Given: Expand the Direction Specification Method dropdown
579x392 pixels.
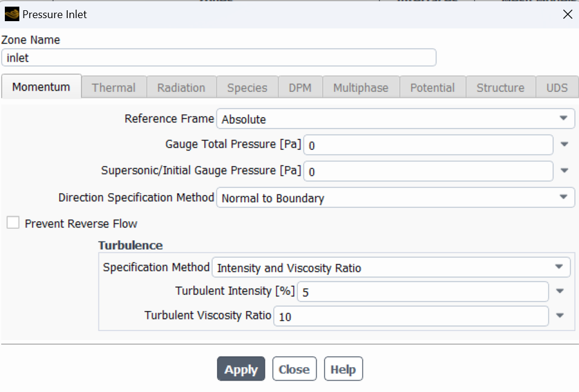Looking at the screenshot, I should [x=395, y=198].
